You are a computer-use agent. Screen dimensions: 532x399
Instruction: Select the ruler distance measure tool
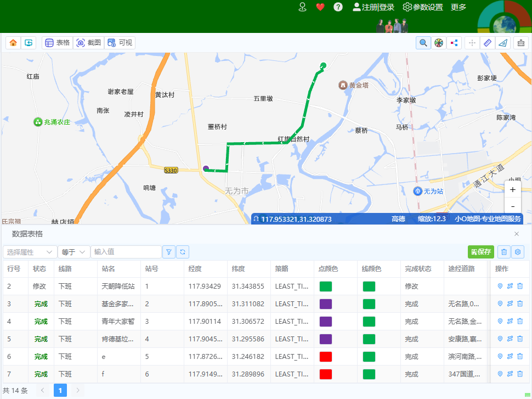point(487,43)
